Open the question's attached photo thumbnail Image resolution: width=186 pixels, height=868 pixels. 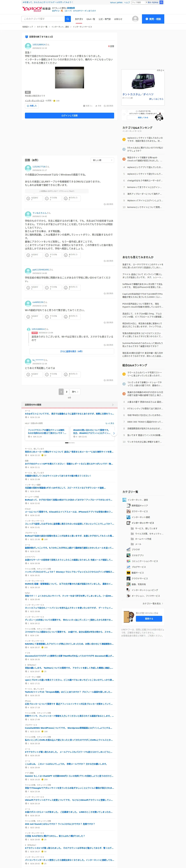[x=70, y=78]
